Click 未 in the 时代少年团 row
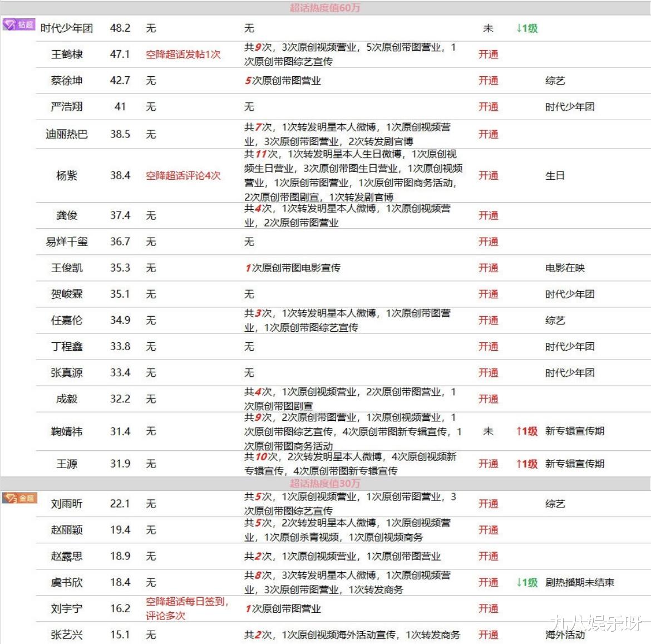Viewport: 651px width, 644px height. 489,28
